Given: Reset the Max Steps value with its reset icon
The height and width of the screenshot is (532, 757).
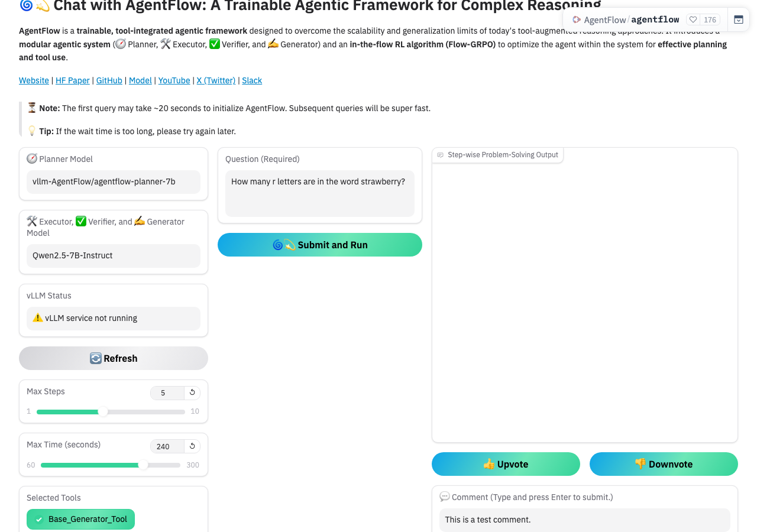Looking at the screenshot, I should (192, 392).
